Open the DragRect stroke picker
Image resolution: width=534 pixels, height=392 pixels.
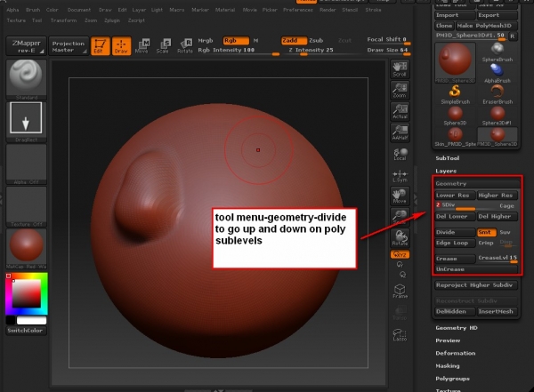click(x=26, y=122)
